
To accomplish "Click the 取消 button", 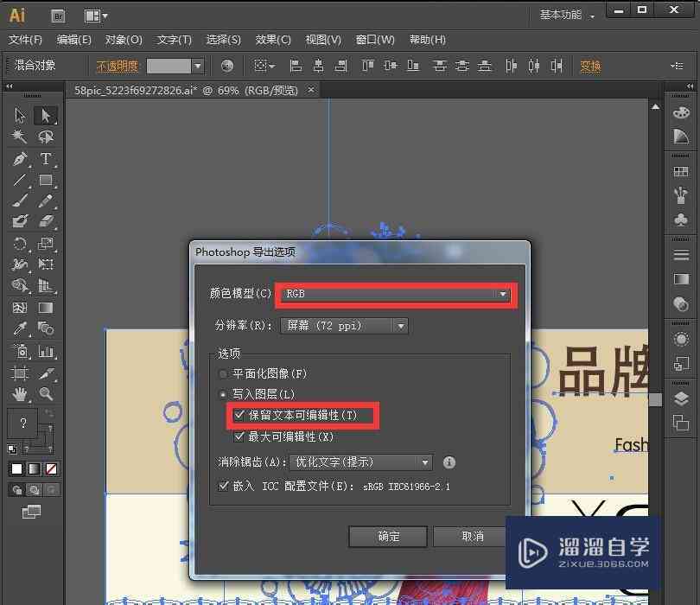I will pyautogui.click(x=472, y=536).
